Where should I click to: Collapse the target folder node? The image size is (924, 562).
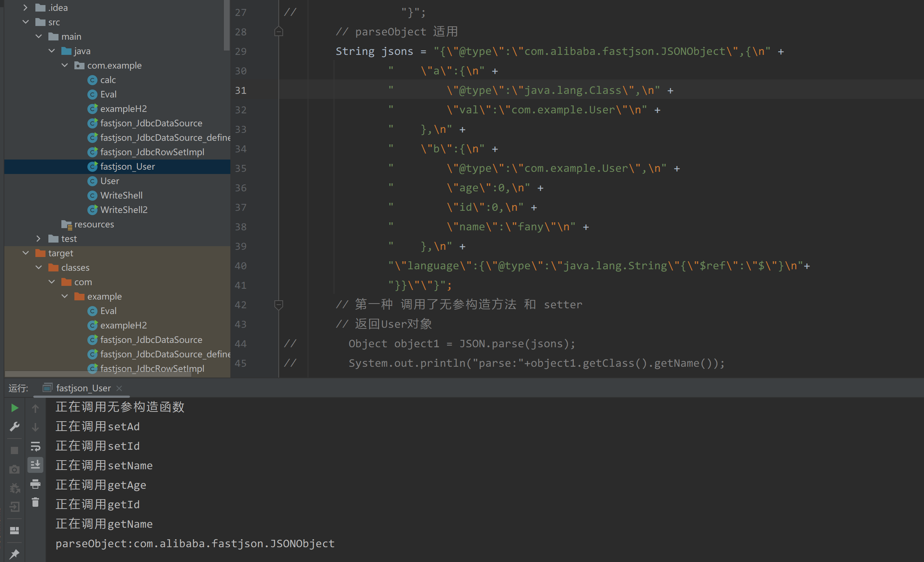click(x=26, y=253)
